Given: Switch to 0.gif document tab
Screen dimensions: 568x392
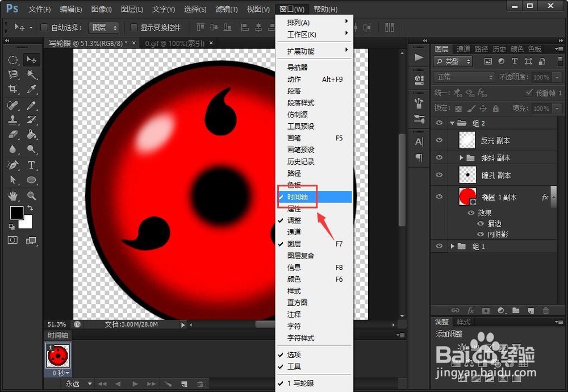Looking at the screenshot, I should click(174, 44).
